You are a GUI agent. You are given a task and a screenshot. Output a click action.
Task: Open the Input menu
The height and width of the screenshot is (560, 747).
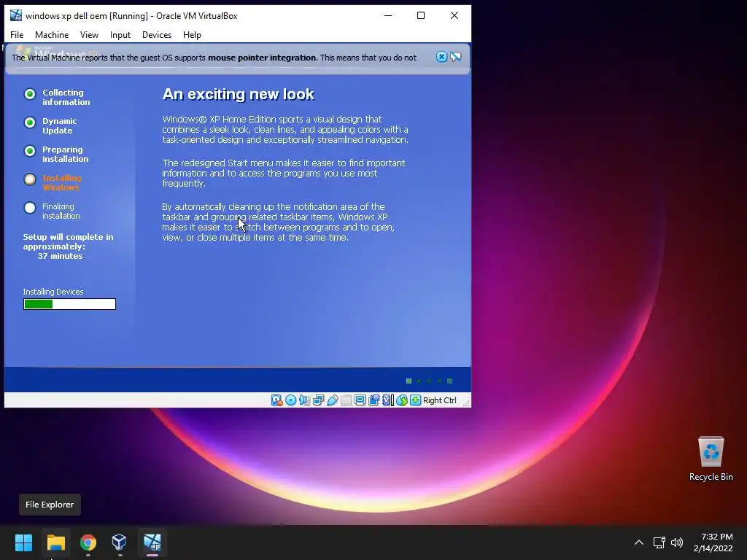[120, 35]
